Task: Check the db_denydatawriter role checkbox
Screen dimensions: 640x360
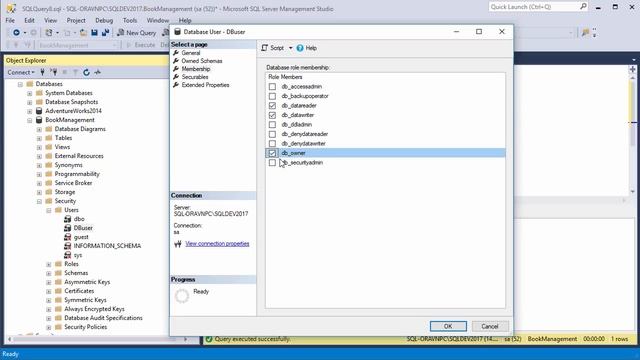Action: [272, 143]
